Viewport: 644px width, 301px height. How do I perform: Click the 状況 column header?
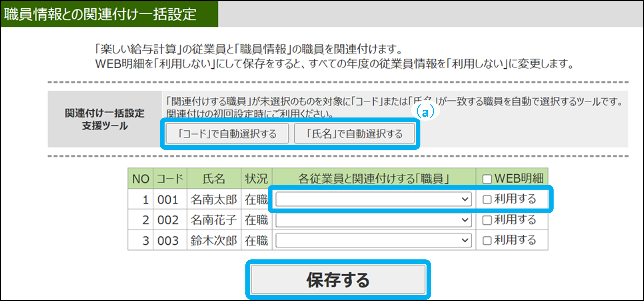click(x=256, y=179)
